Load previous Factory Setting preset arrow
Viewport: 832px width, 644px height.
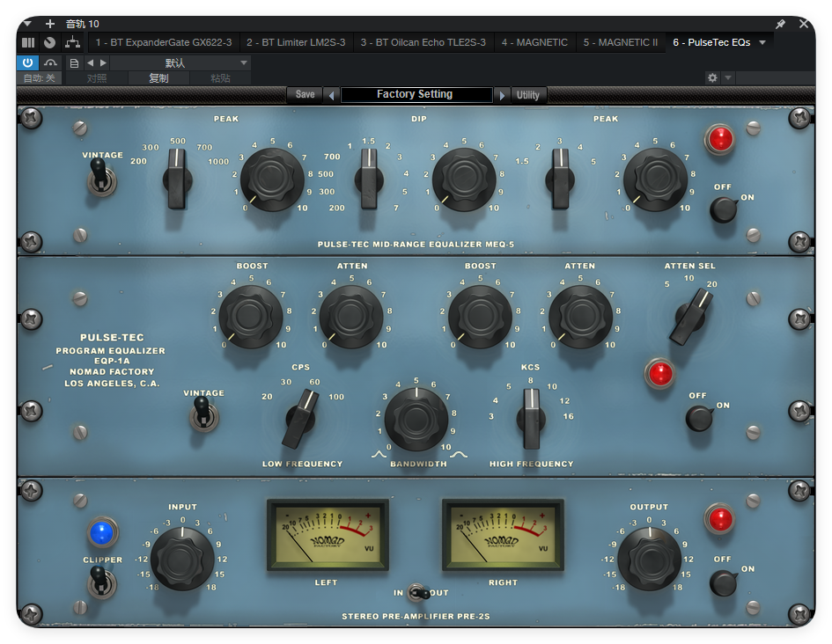pyautogui.click(x=332, y=95)
